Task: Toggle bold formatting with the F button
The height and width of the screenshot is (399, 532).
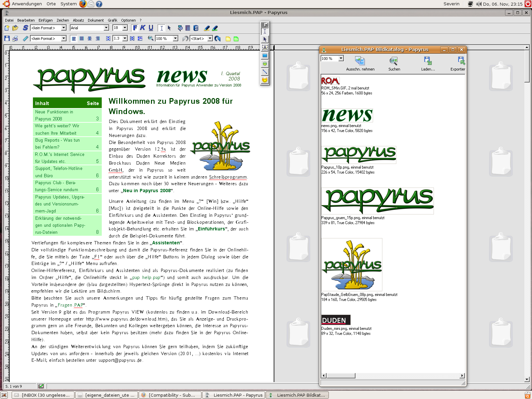Action: pyautogui.click(x=135, y=28)
